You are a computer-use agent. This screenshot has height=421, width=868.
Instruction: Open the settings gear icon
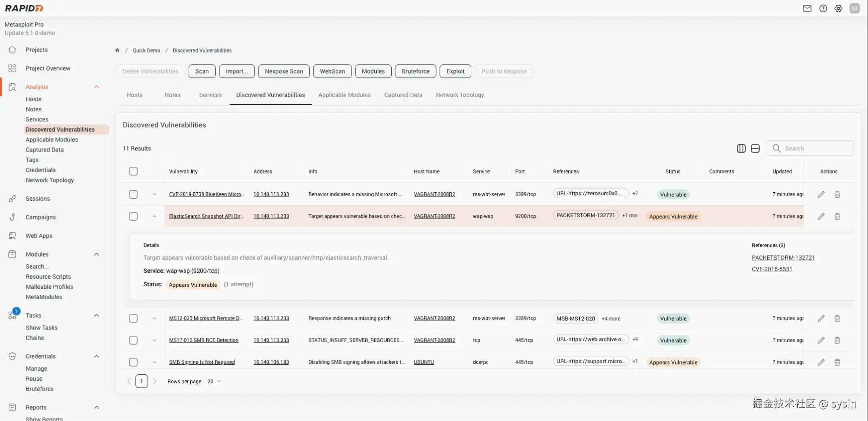pos(838,8)
